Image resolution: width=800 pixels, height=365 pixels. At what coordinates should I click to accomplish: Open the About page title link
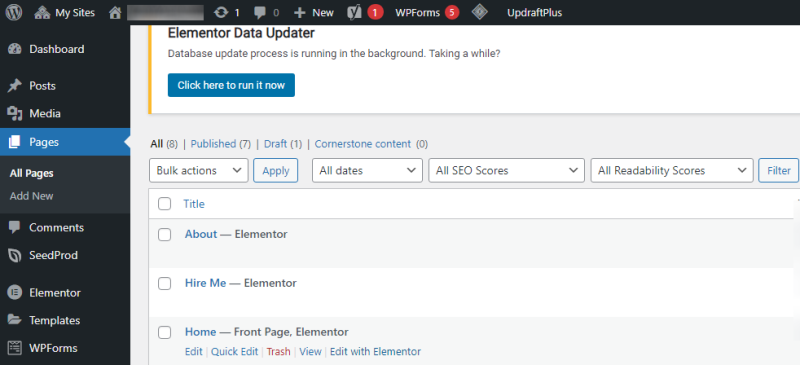pyautogui.click(x=201, y=234)
